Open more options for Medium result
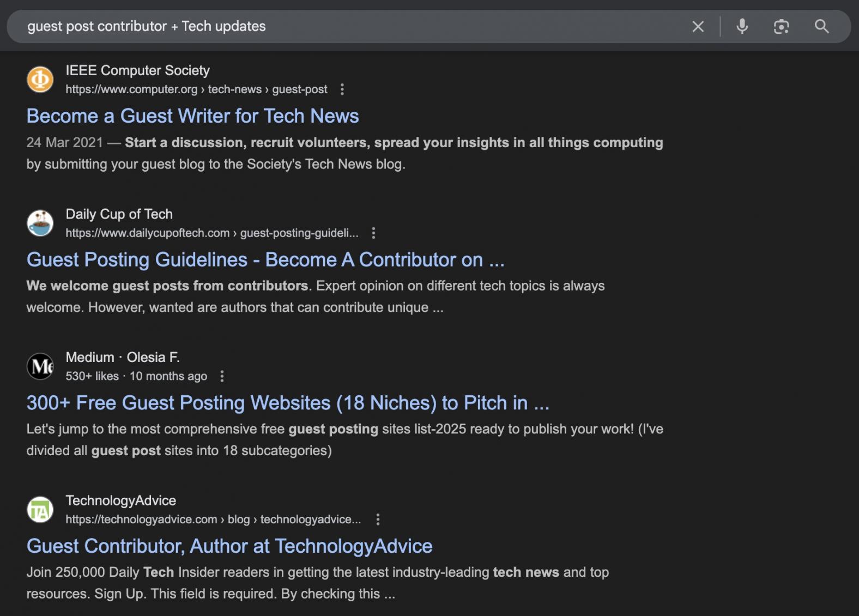This screenshot has width=859, height=616. pyautogui.click(x=222, y=376)
